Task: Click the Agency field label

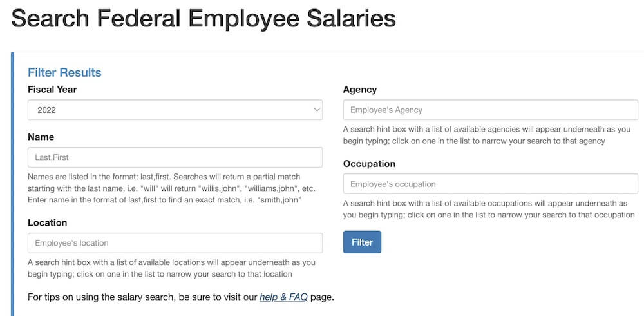Action: 360,90
